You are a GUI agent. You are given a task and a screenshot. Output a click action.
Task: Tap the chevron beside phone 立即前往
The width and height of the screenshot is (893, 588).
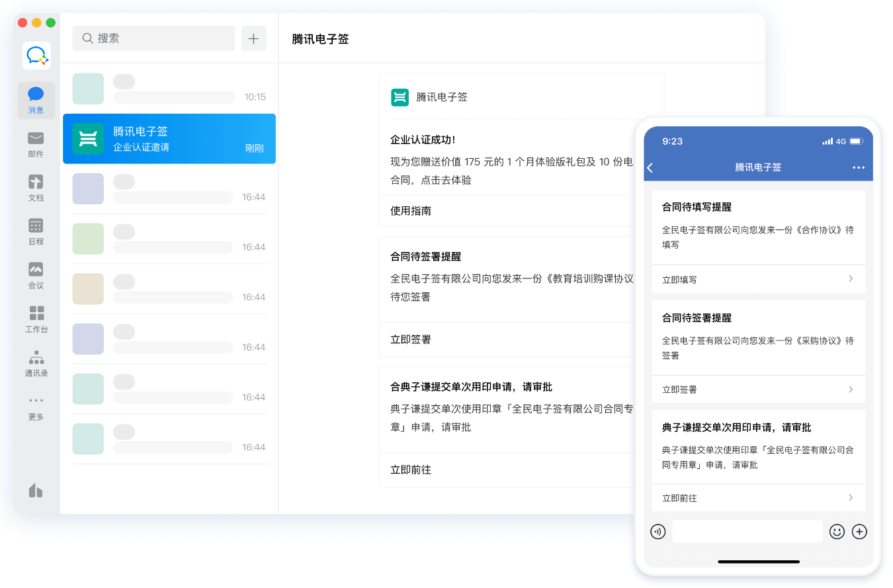(851, 497)
